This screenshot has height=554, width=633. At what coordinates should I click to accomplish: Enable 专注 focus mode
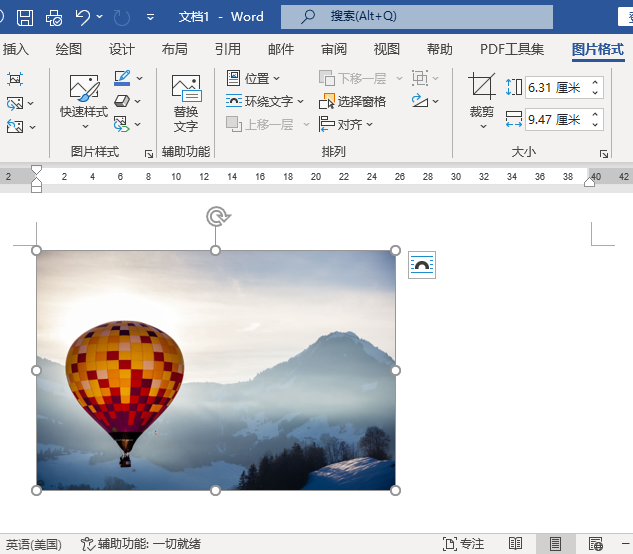(x=463, y=544)
